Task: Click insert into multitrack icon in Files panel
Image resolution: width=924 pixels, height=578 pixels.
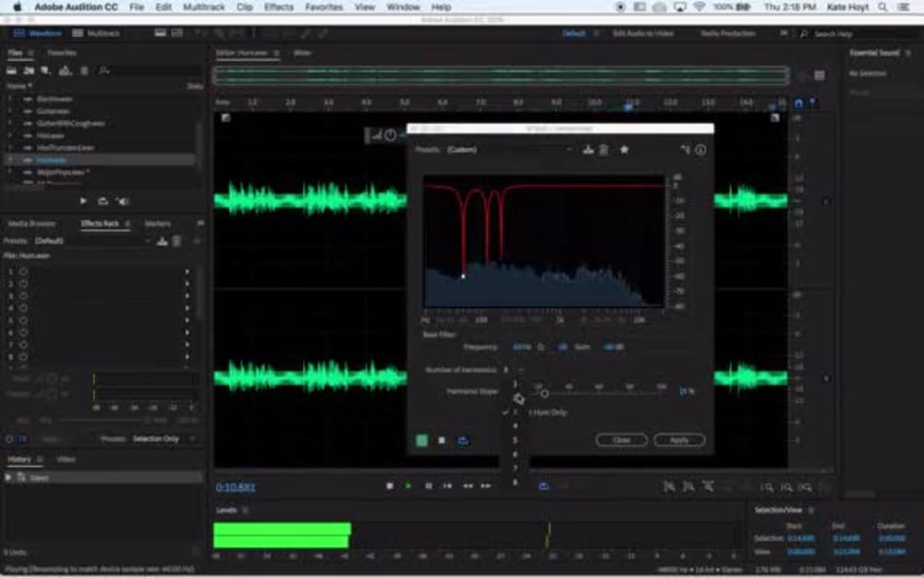Action: [x=65, y=71]
